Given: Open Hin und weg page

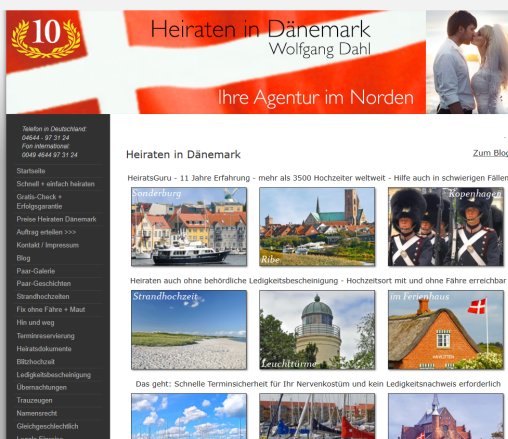Looking at the screenshot, I should click(x=35, y=323).
